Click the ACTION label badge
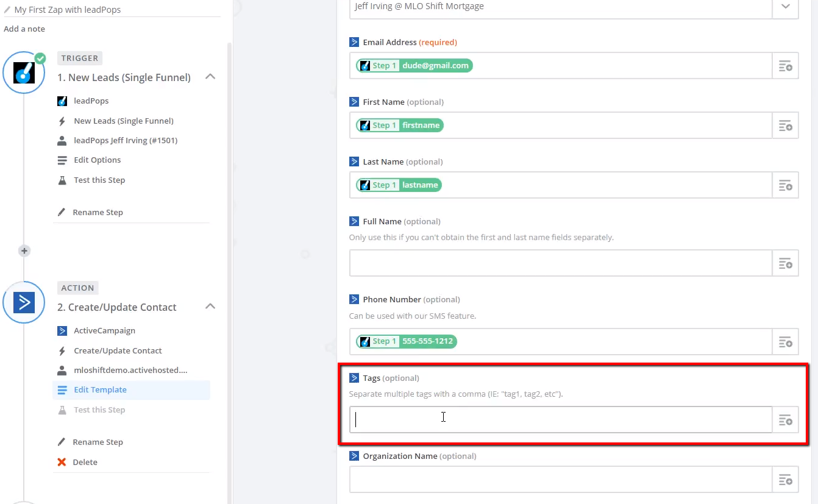This screenshot has height=504, width=818. (78, 288)
